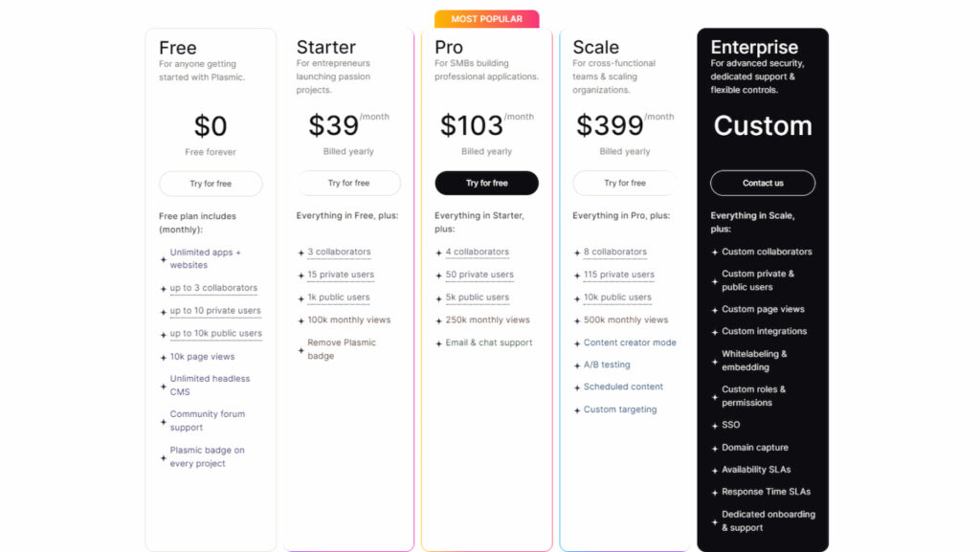Viewport: 980px width, 552px height.
Task: Click the sparkle icon next to A/B testing
Action: click(576, 365)
